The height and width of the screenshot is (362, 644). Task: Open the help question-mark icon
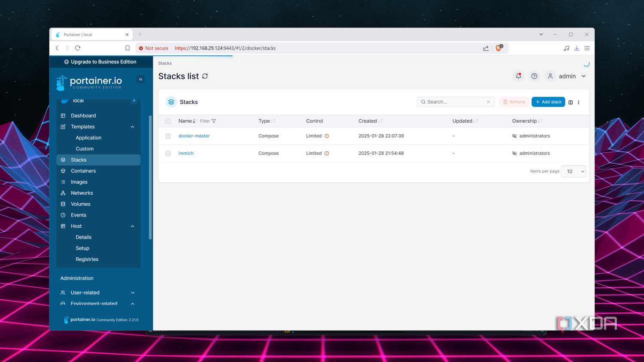[x=534, y=76]
